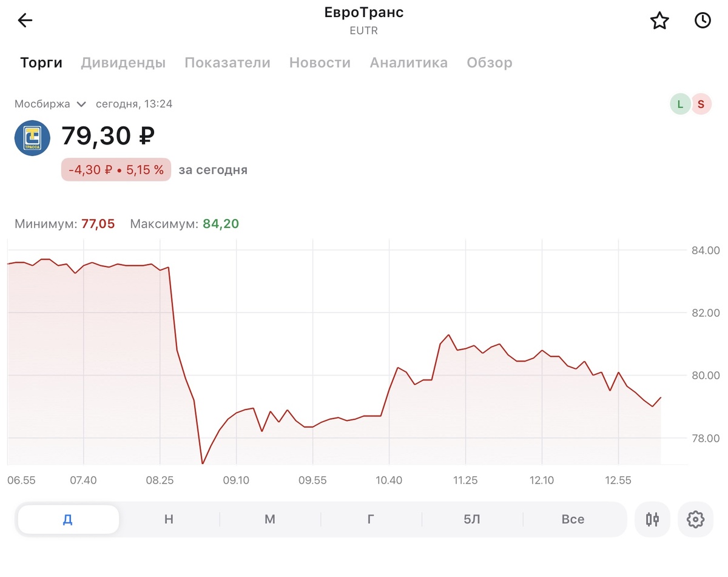Screen dimensions: 728x577
Task: Tap the 80.00 price axis label
Action: click(x=705, y=376)
